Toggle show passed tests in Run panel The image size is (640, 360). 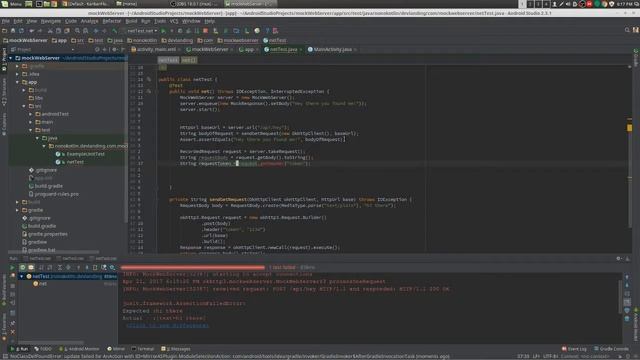point(22,267)
